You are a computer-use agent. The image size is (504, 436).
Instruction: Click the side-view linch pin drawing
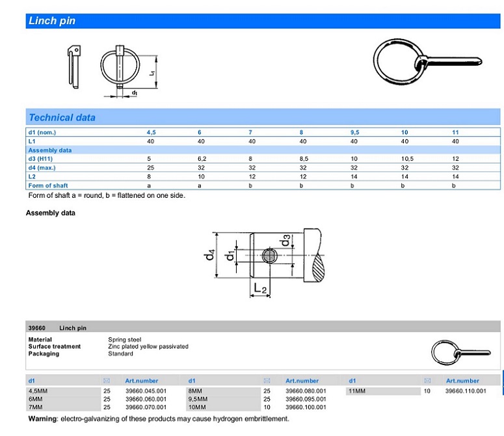pos(73,67)
